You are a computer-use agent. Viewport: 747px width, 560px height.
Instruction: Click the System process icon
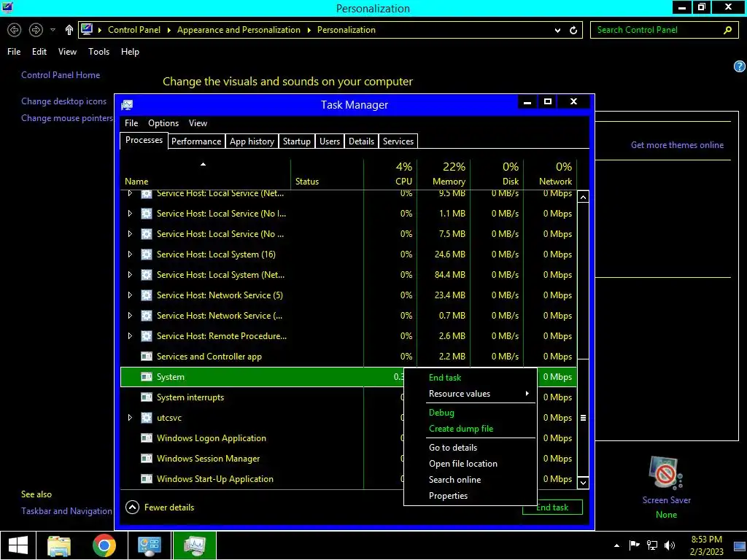point(147,377)
